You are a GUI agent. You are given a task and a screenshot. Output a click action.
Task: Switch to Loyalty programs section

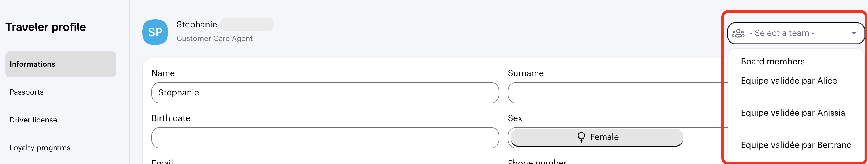[40, 148]
